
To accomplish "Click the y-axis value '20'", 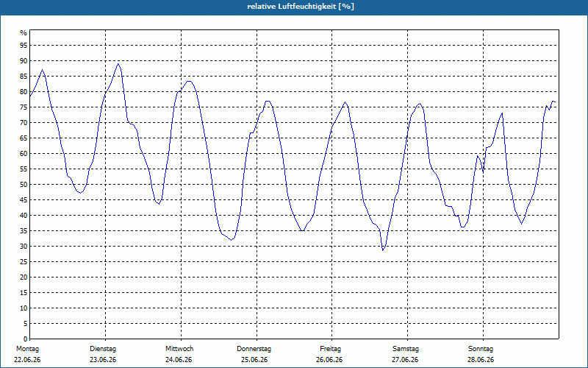I will 24,277.
